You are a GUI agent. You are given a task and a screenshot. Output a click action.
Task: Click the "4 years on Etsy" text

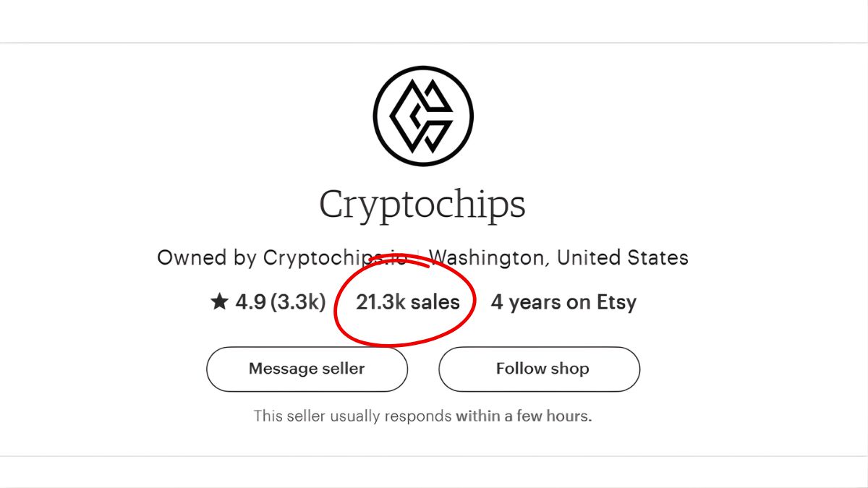[x=563, y=302]
